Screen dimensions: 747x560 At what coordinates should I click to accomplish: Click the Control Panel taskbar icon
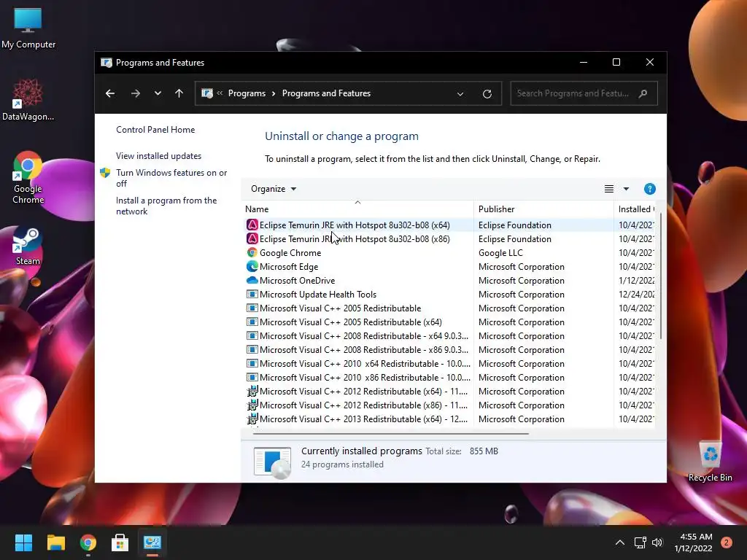152,542
